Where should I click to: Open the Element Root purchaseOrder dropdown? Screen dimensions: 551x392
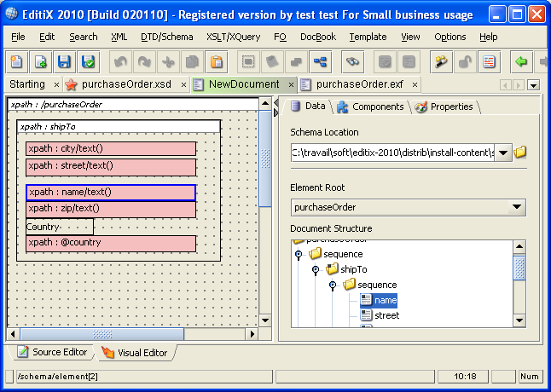point(516,207)
